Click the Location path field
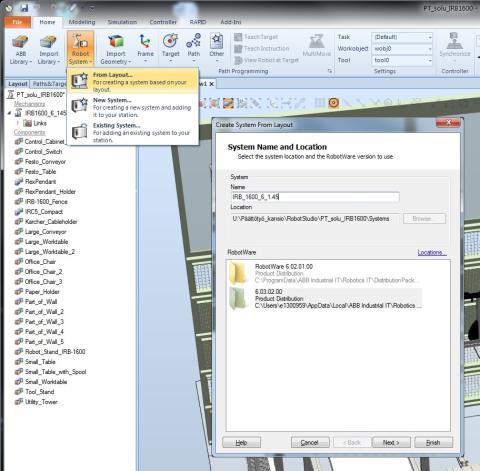The height and width of the screenshot is (471, 480). click(x=315, y=219)
